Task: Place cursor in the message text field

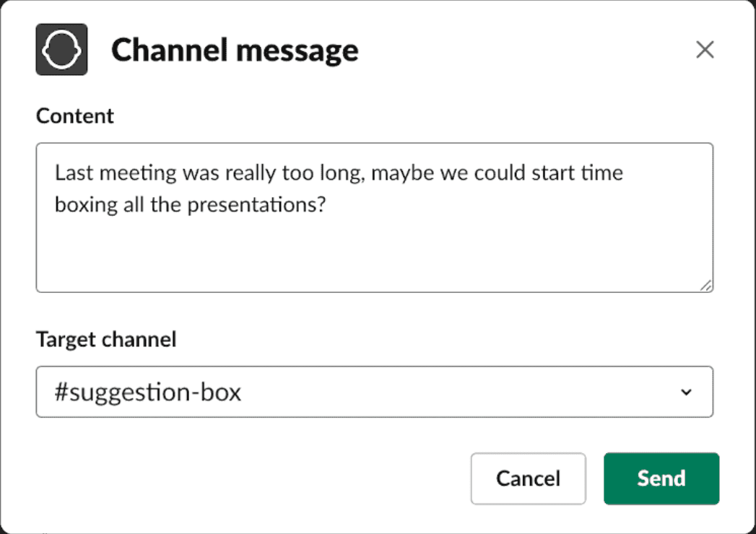Action: (374, 216)
